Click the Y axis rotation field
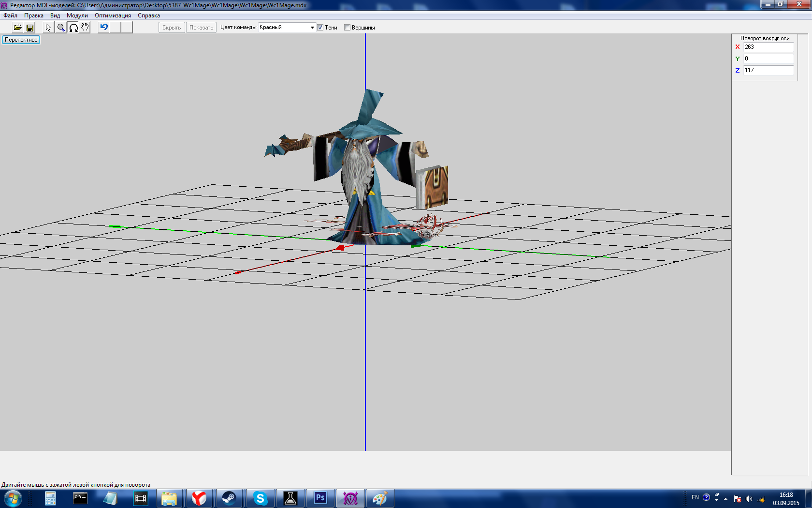Image resolution: width=812 pixels, height=508 pixels. [x=768, y=59]
